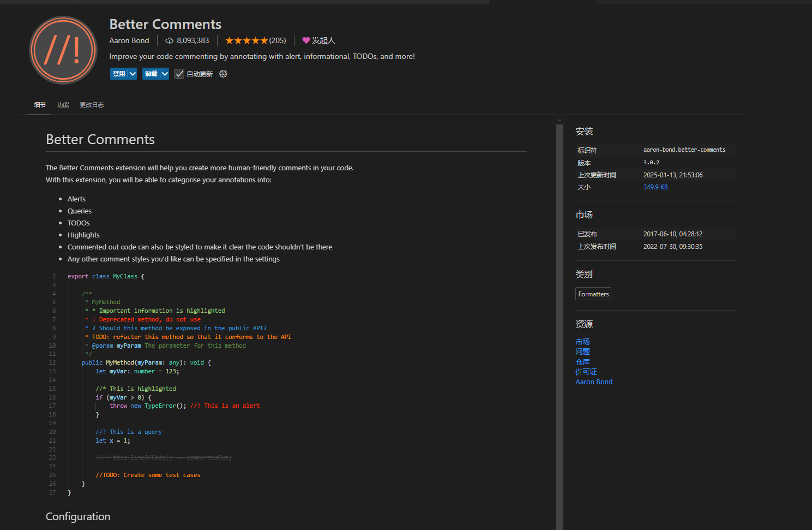Click the 类别 section heading
Image resolution: width=812 pixels, height=530 pixels.
[x=584, y=275]
